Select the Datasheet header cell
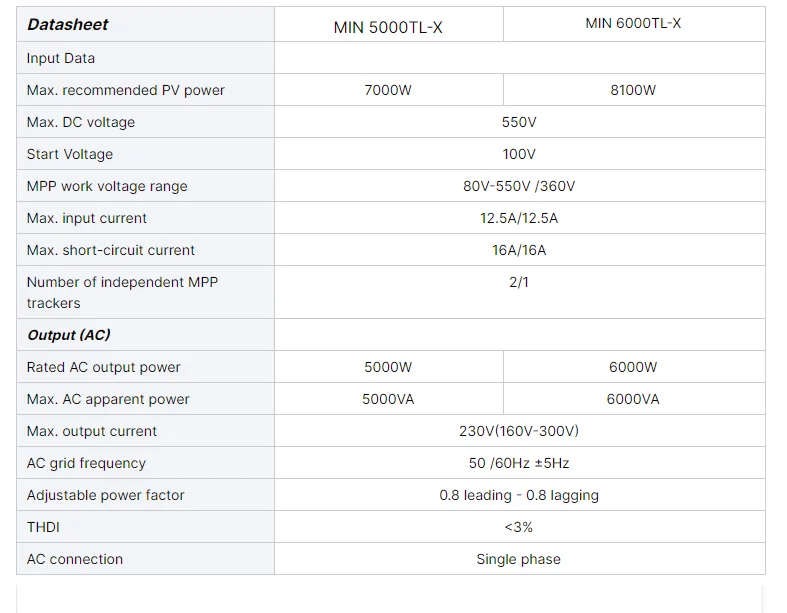The height and width of the screenshot is (613, 787). coord(68,25)
